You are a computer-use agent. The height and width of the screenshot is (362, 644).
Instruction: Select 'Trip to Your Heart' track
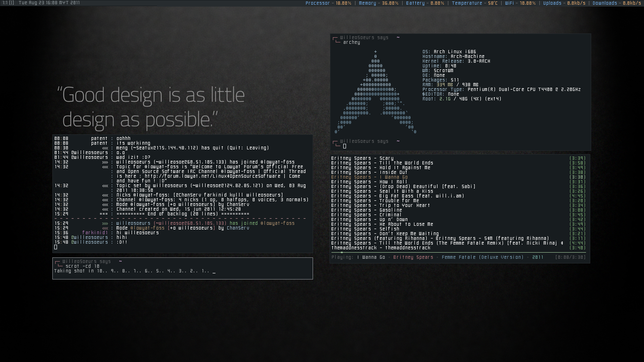458,206
